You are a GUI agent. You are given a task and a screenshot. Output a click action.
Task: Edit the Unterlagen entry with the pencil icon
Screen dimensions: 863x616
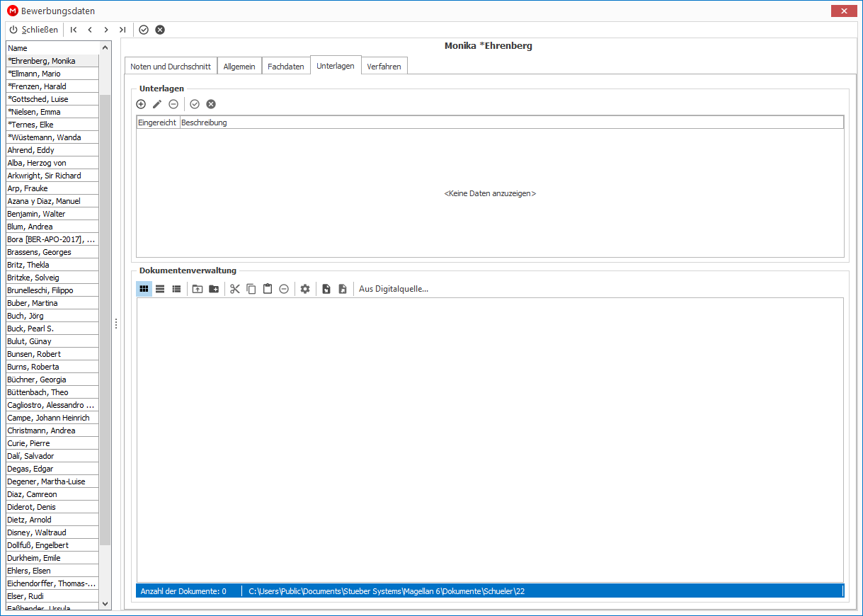pyautogui.click(x=157, y=104)
